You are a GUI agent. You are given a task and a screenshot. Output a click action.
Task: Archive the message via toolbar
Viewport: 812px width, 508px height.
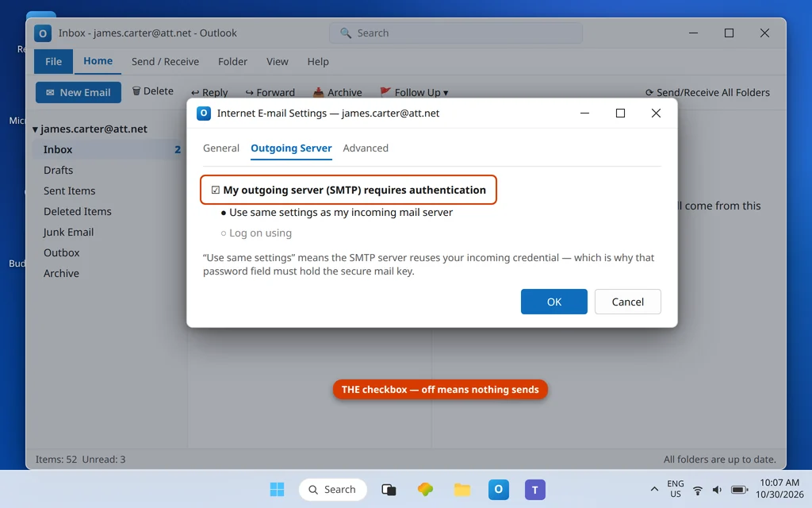point(337,92)
